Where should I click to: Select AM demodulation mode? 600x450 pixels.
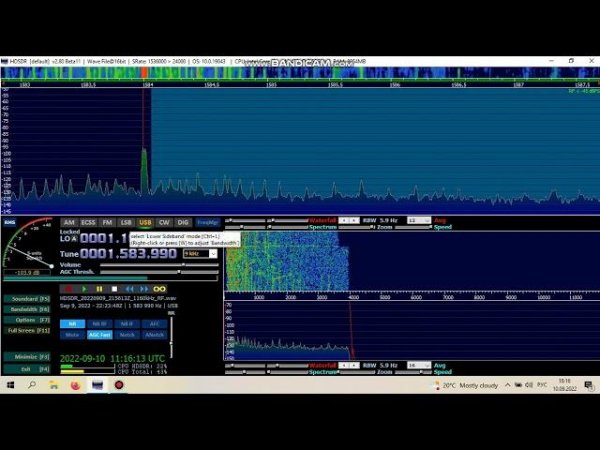(69, 222)
